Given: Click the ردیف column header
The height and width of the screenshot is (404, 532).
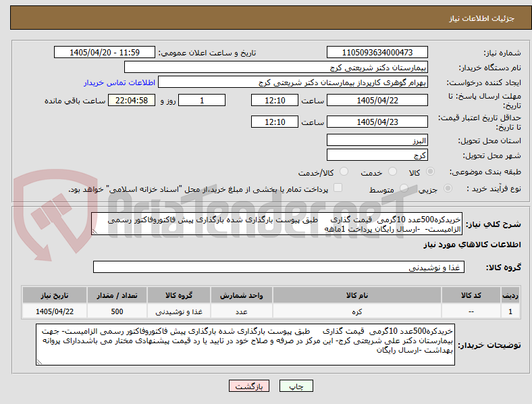Looking at the screenshot, I should point(510,295).
